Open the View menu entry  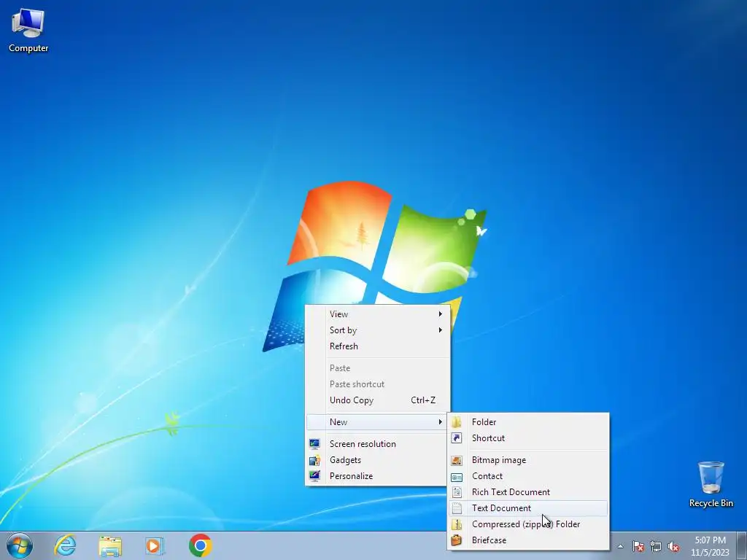(x=377, y=314)
